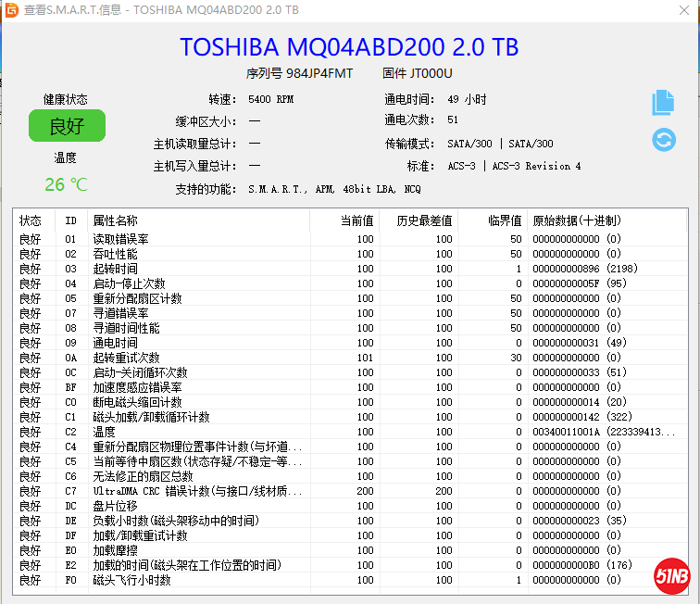Click the ID column header

(70, 220)
